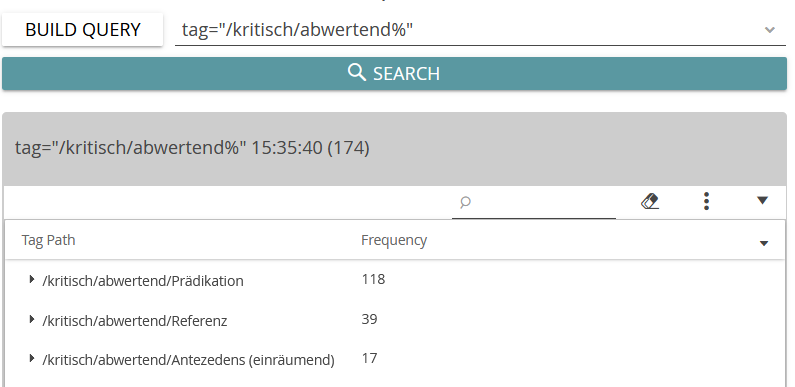
Task: Select the /kritisch/abwertend/Prädikation tree item
Action: click(x=142, y=280)
